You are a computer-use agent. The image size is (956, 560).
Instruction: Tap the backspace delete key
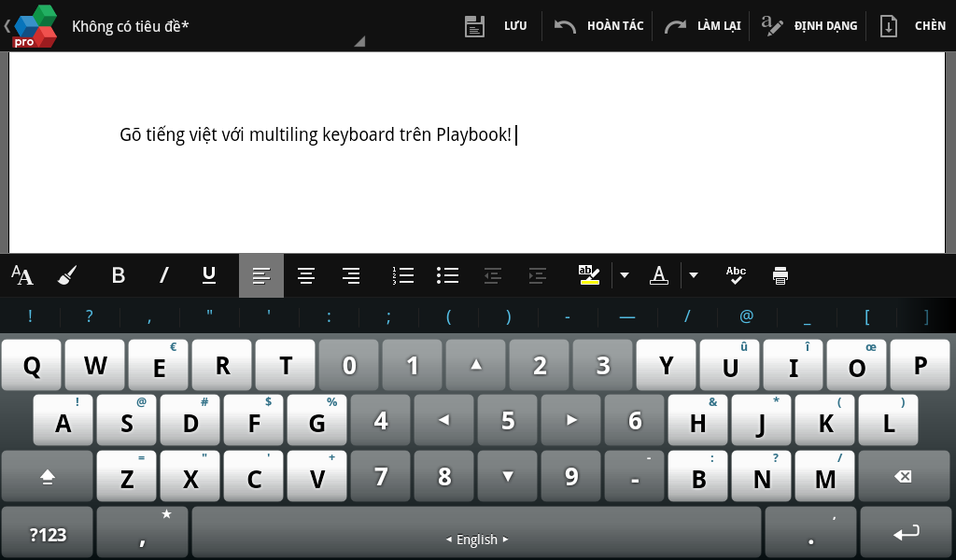tap(904, 476)
